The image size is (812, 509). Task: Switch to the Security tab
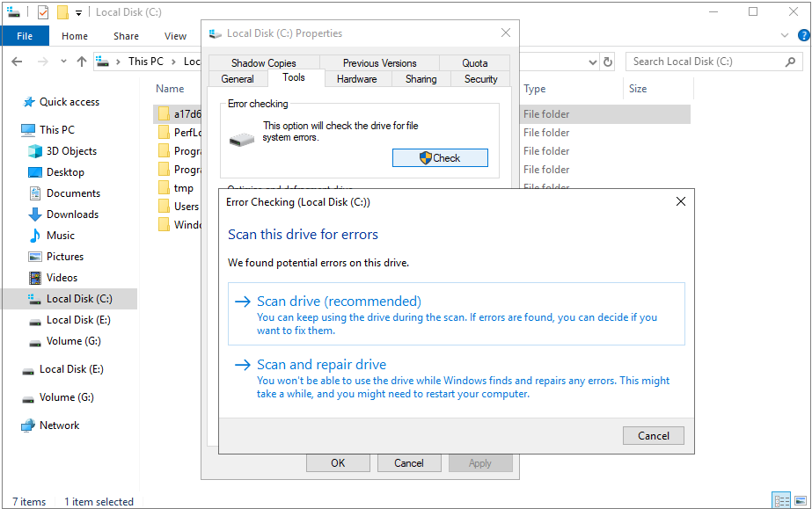coord(480,79)
